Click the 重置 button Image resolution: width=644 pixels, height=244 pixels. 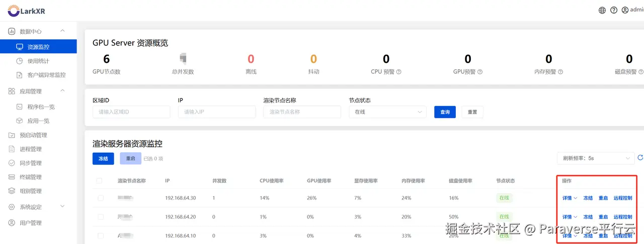tap(472, 112)
